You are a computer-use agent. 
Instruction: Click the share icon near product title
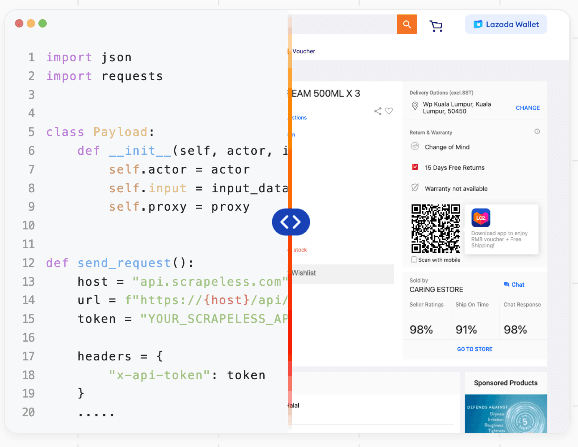pyautogui.click(x=377, y=111)
